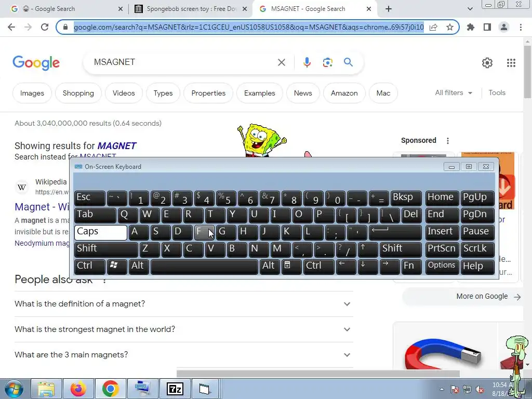Select the Shopping filter chip
The height and width of the screenshot is (399, 532).
click(78, 94)
